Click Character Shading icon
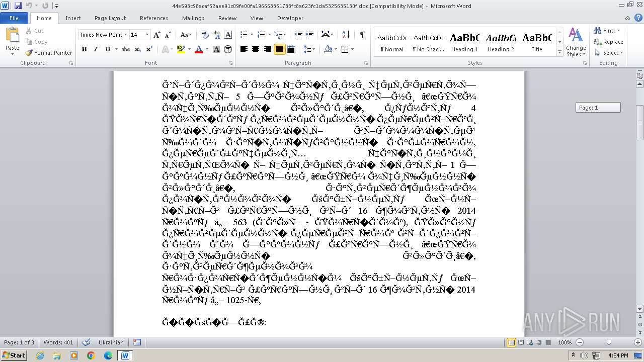Screen dimensions: 644x362 click(x=216, y=49)
